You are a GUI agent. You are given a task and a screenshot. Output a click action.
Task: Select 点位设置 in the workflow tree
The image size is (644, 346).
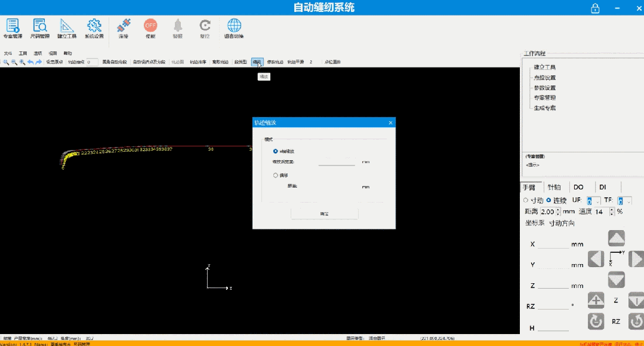(544, 77)
